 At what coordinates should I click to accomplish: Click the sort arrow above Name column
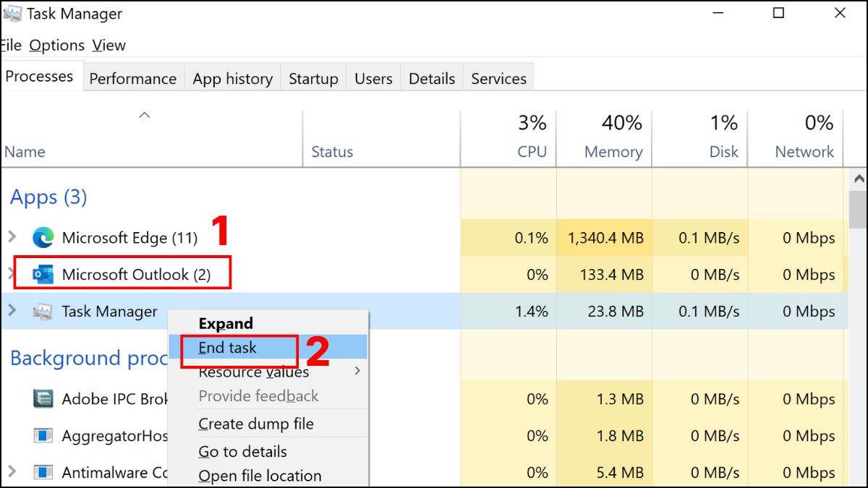(145, 115)
